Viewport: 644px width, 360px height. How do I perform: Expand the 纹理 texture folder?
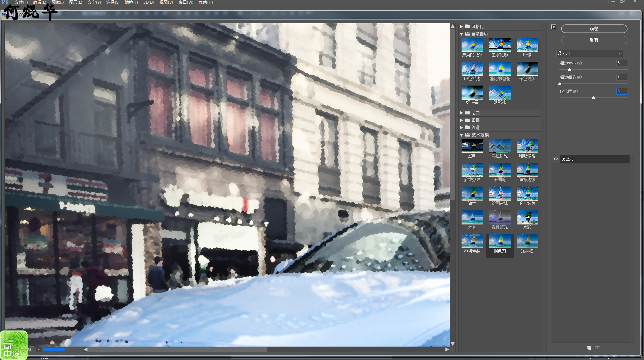coord(462,127)
